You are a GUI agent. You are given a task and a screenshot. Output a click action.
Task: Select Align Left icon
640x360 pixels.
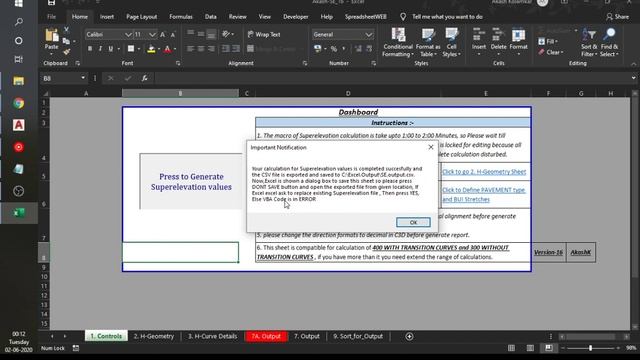[190, 49]
